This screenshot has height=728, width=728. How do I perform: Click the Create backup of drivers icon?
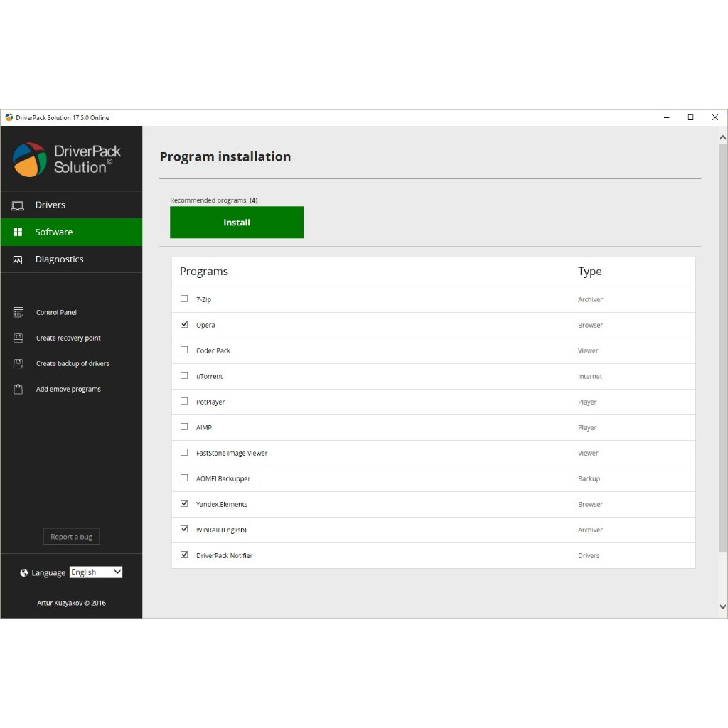click(18, 364)
